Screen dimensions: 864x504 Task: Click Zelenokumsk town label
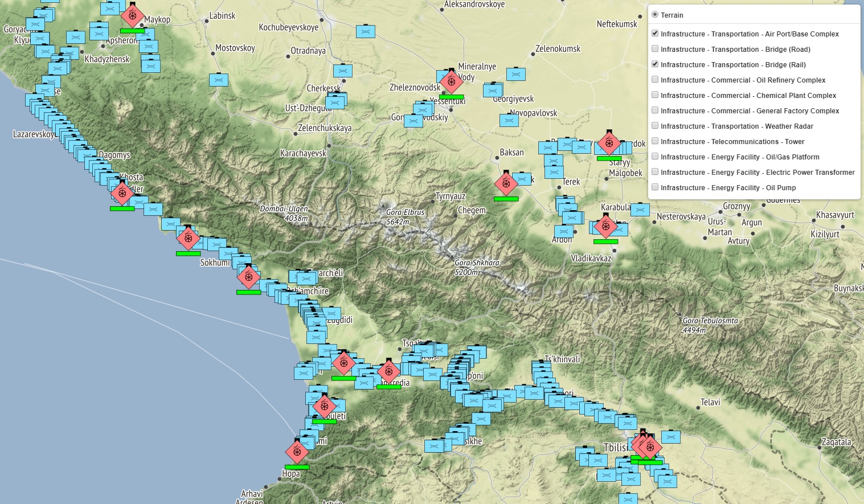(558, 49)
